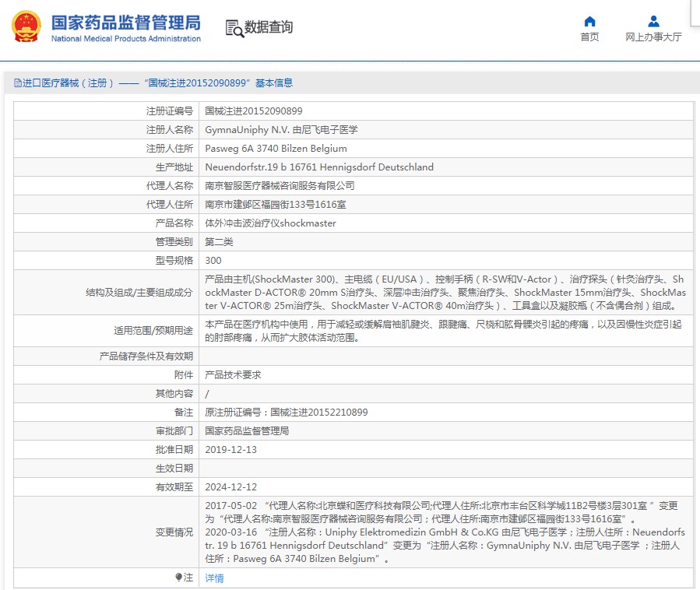This screenshot has width=700, height=590.
Task: Click the 产品储存条件及有效期 row label
Action: 146,356
